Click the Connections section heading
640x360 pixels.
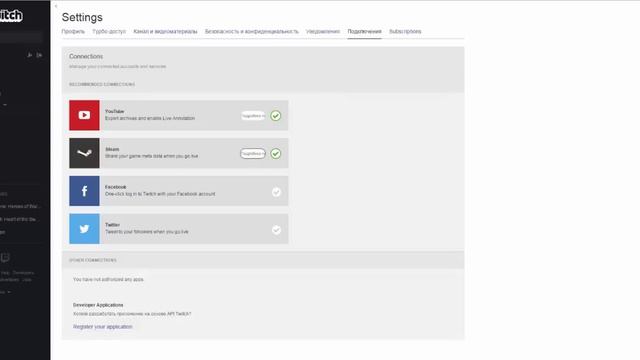point(86,56)
